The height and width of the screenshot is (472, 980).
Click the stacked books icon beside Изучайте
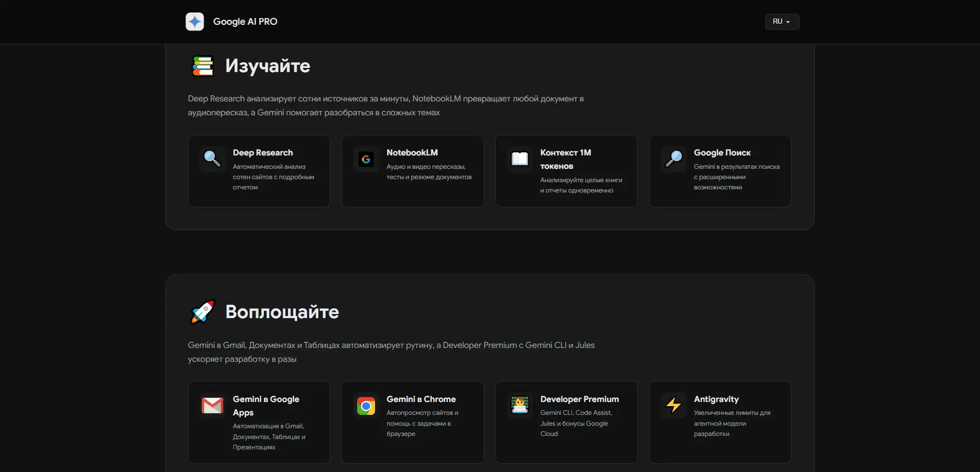(202, 66)
